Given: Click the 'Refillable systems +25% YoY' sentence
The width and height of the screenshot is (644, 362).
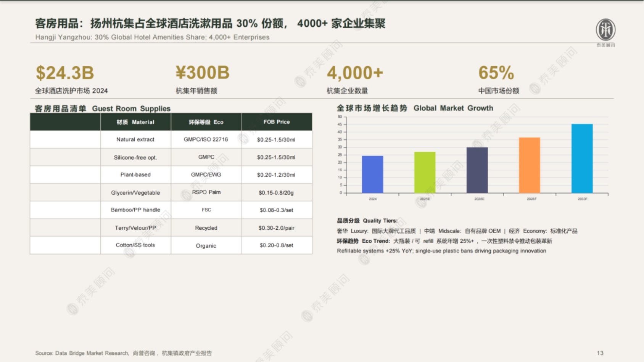Looking at the screenshot, I should tap(441, 251).
